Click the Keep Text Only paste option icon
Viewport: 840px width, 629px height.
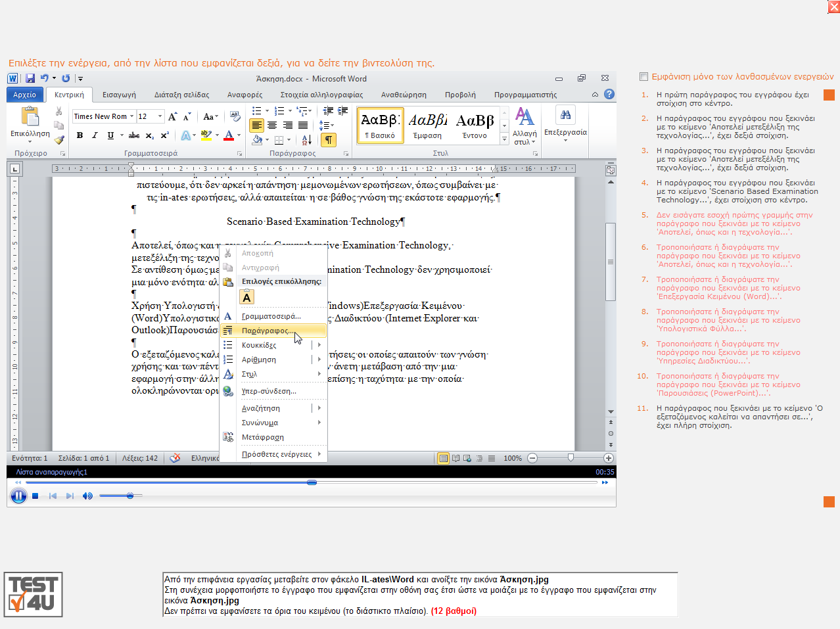coord(247,297)
